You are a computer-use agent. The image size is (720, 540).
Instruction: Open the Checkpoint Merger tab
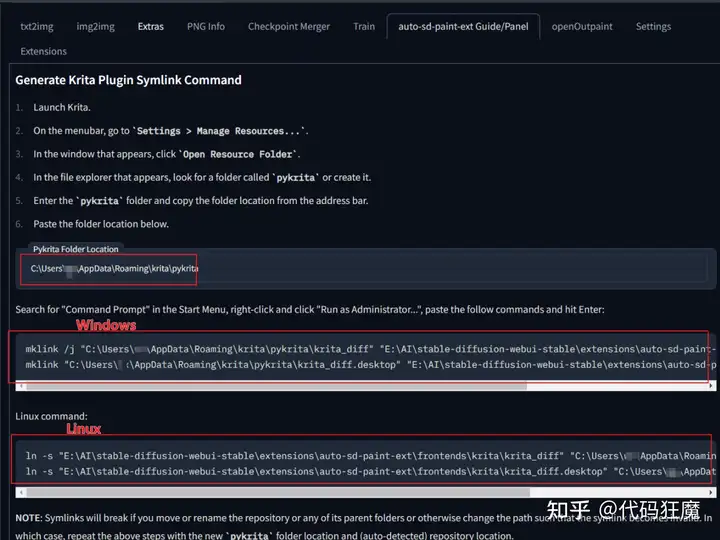coord(289,27)
